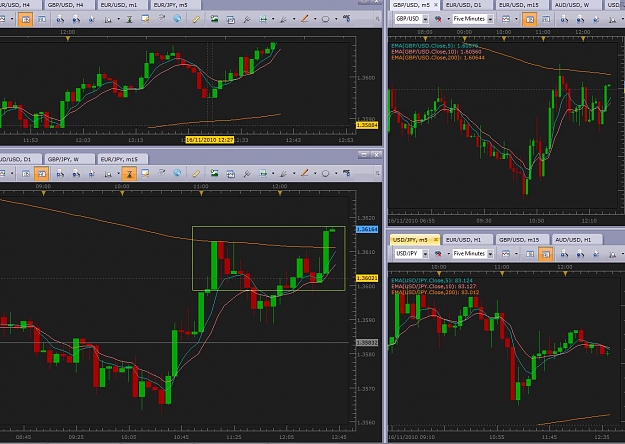Click the instrument icon beside the USD/JPY selector
The height and width of the screenshot is (444, 625).
point(438,254)
